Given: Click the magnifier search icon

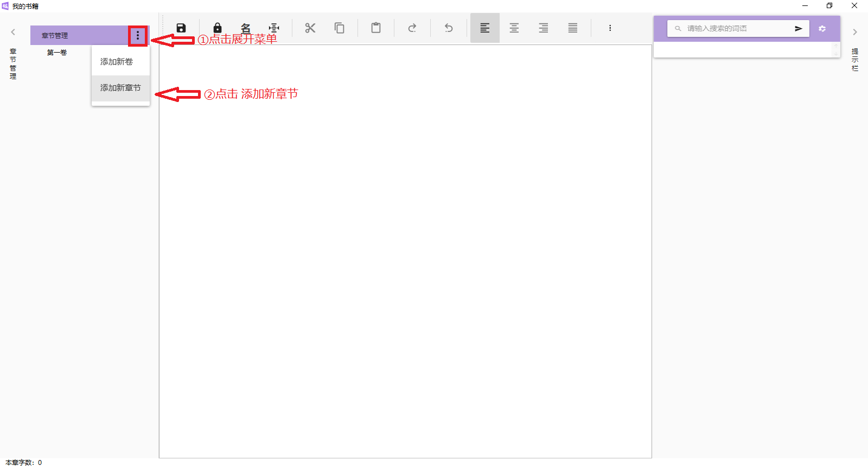Looking at the screenshot, I should click(x=678, y=28).
